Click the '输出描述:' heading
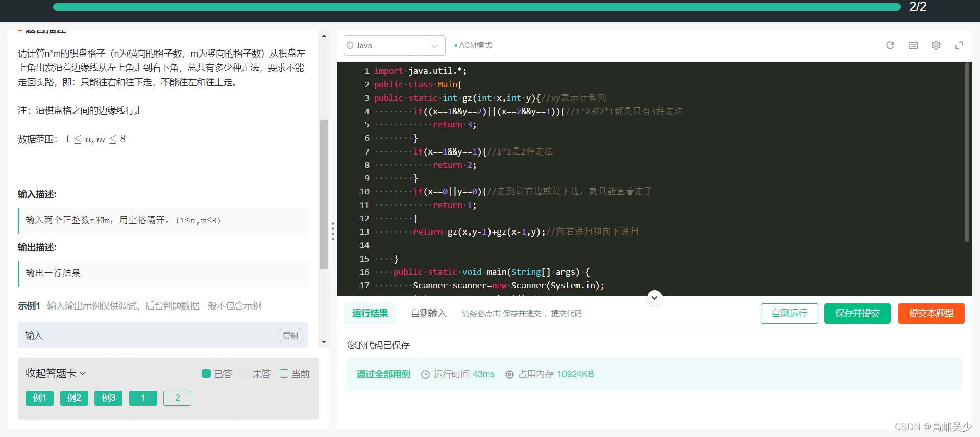 37,247
